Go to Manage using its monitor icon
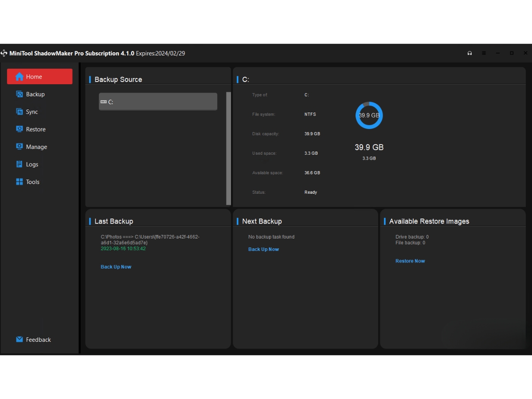Image resolution: width=532 pixels, height=399 pixels. click(19, 147)
